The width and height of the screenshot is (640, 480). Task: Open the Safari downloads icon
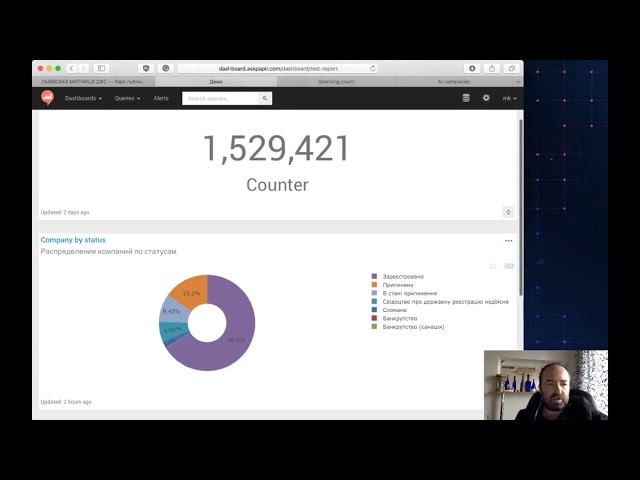tap(472, 68)
